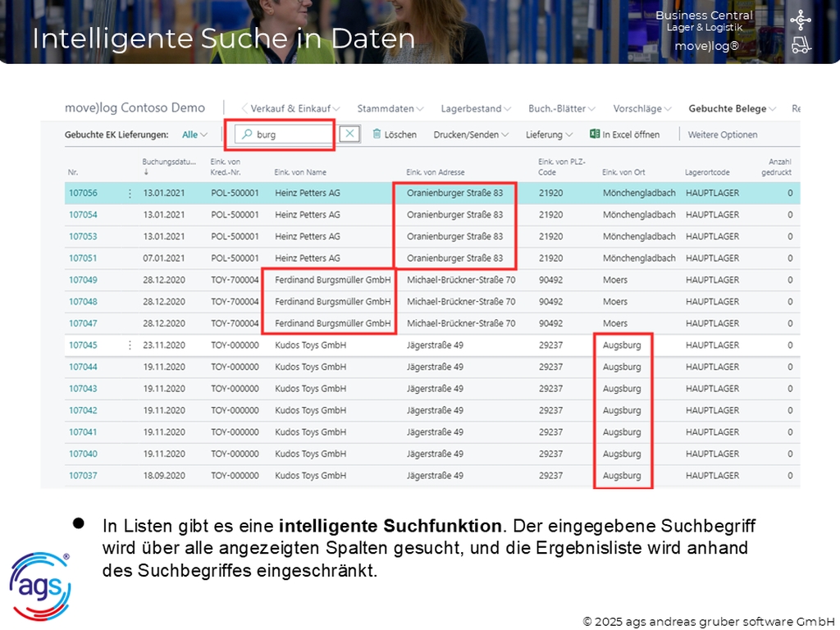The image size is (840, 630).
Task: Click Michael-Brückner-Straße 70 in row 107047
Action: (x=461, y=323)
